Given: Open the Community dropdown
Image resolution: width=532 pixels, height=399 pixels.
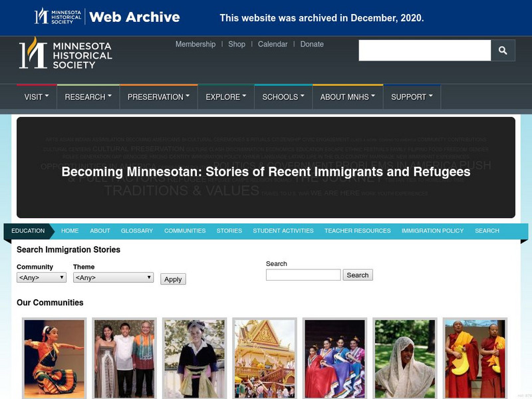Looking at the screenshot, I should [41, 277].
